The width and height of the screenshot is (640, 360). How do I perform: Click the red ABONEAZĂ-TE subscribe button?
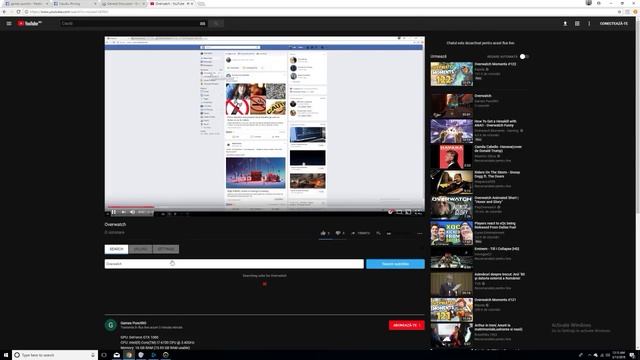(407, 325)
